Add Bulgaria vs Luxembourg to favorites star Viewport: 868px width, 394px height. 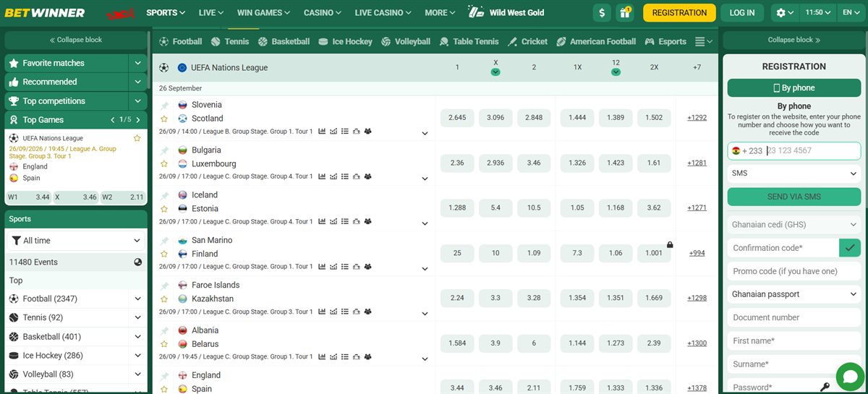(164, 164)
